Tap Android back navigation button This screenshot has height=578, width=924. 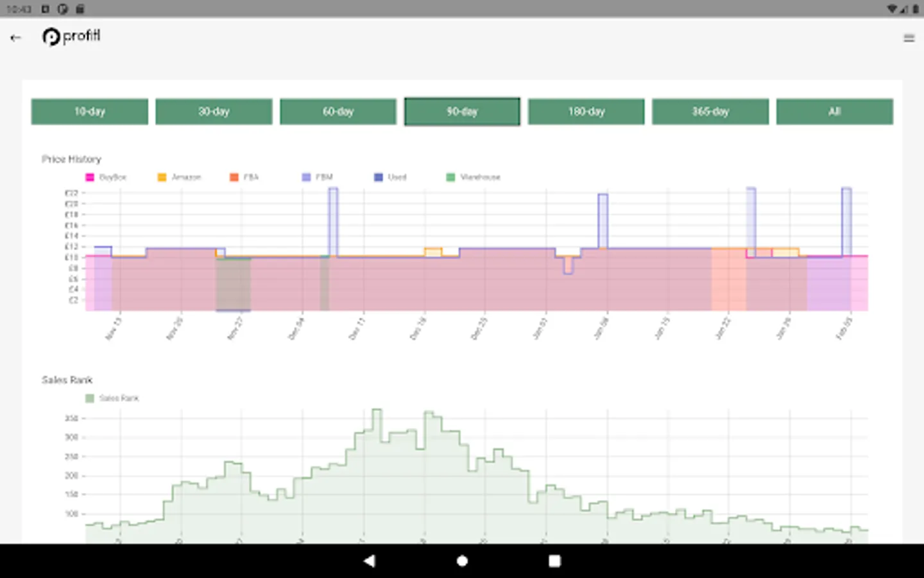pyautogui.click(x=369, y=561)
